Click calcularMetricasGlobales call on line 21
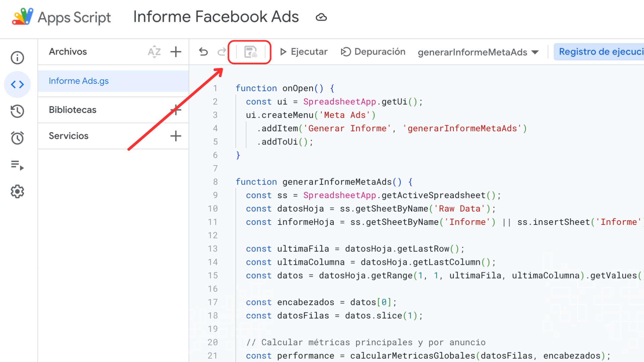This screenshot has height=362, width=644. (x=413, y=356)
